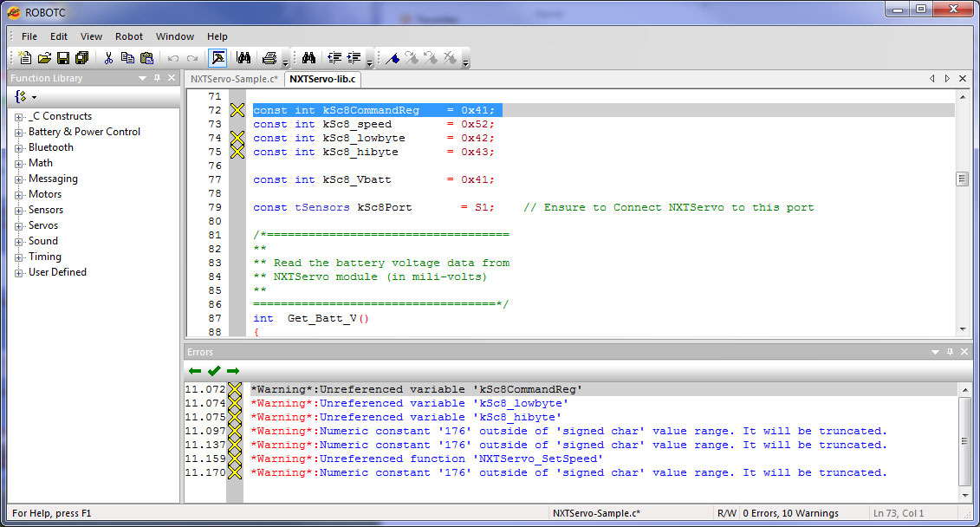The image size is (980, 527).
Task: Toggle the highlighted hammer toolbar button
Action: 218,58
